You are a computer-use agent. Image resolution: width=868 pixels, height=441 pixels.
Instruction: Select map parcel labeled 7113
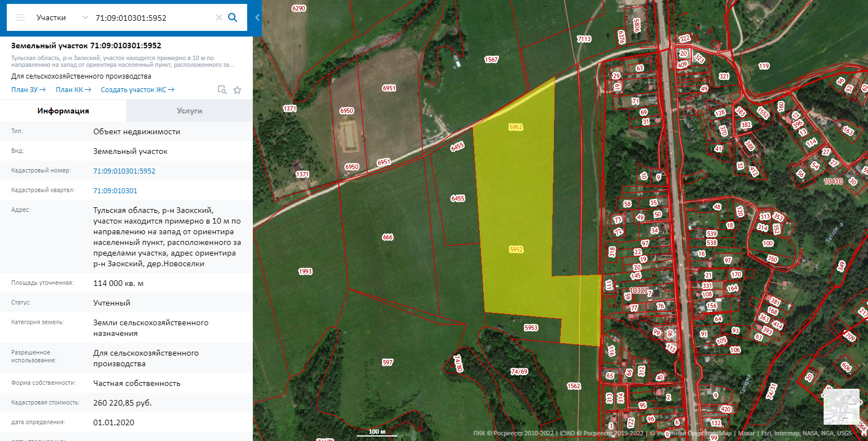coord(584,39)
